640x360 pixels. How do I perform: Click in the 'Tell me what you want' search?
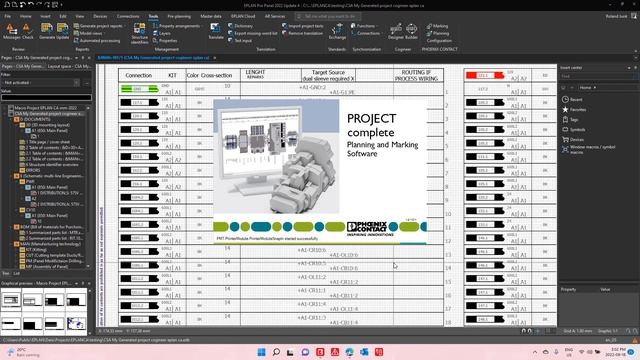click(328, 16)
